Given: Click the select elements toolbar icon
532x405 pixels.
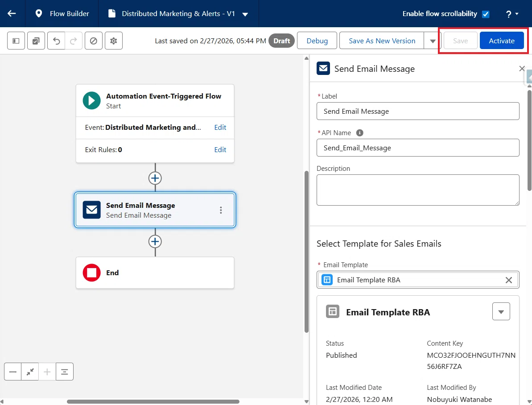Looking at the screenshot, I should click(x=36, y=41).
